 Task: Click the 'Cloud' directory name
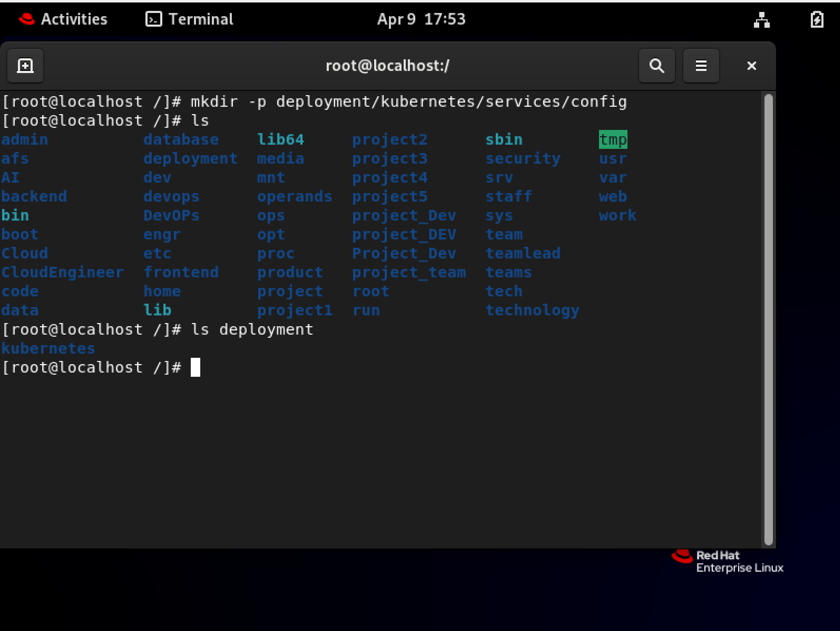[25, 253]
